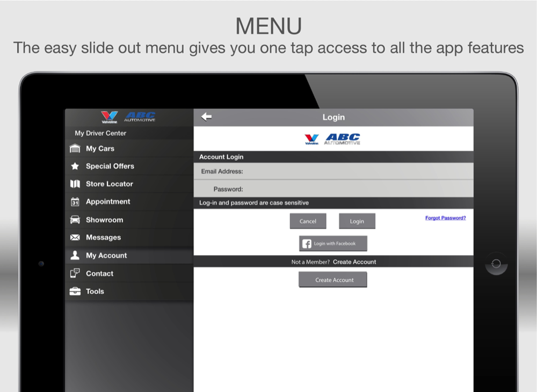Open the Showroom car icon
The width and height of the screenshot is (537, 392).
[75, 220]
